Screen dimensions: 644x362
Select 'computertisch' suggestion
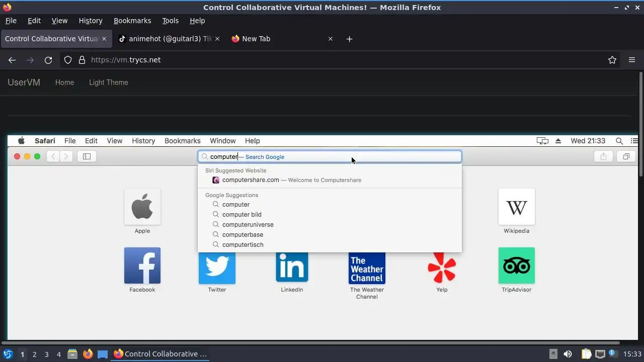330,245
